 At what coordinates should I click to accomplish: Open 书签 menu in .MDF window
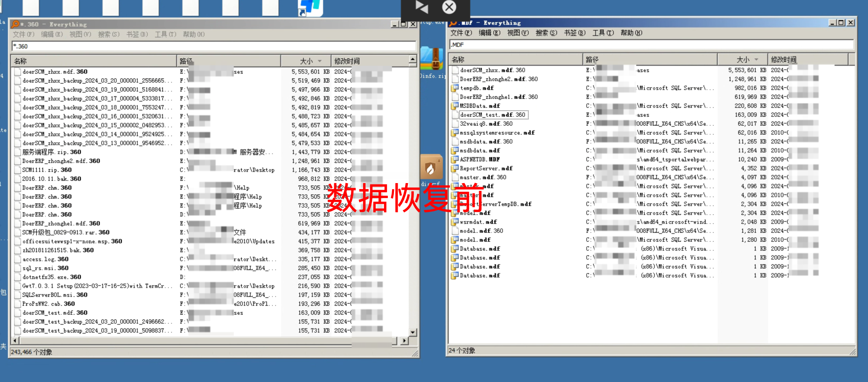pyautogui.click(x=575, y=33)
